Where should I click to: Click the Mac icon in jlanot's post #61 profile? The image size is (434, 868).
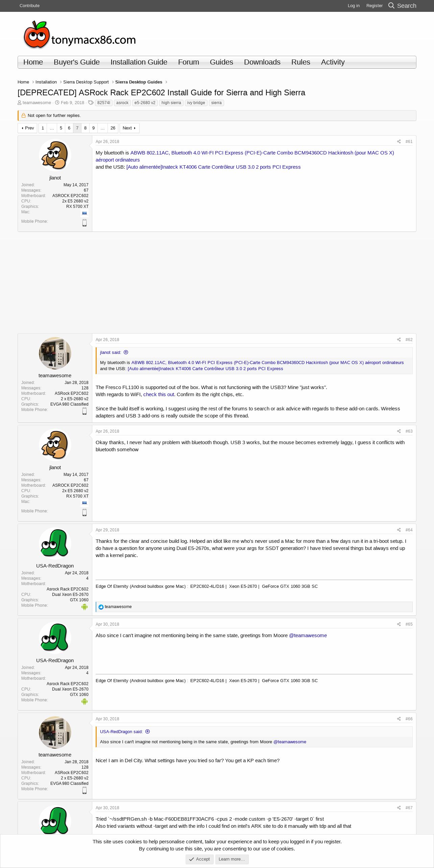coord(85,213)
